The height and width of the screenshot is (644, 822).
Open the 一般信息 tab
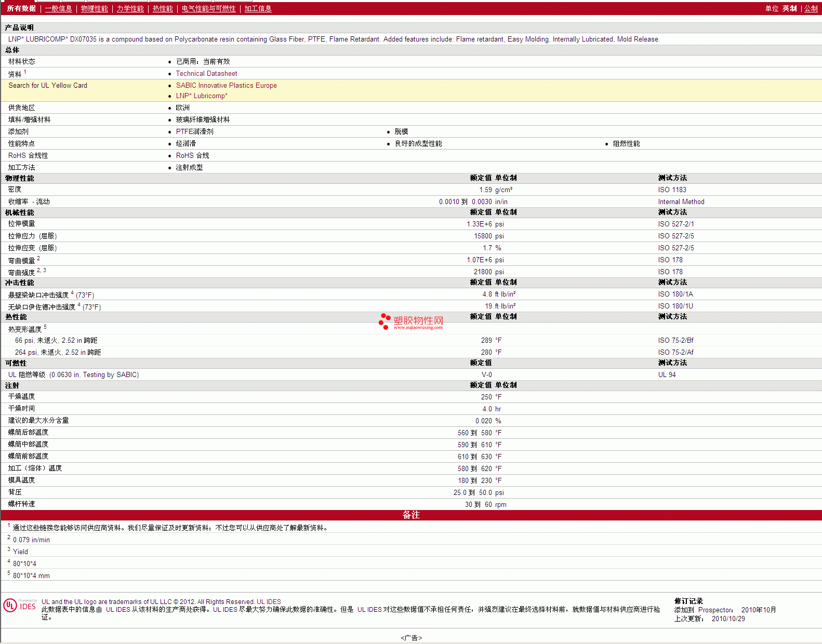(58, 8)
